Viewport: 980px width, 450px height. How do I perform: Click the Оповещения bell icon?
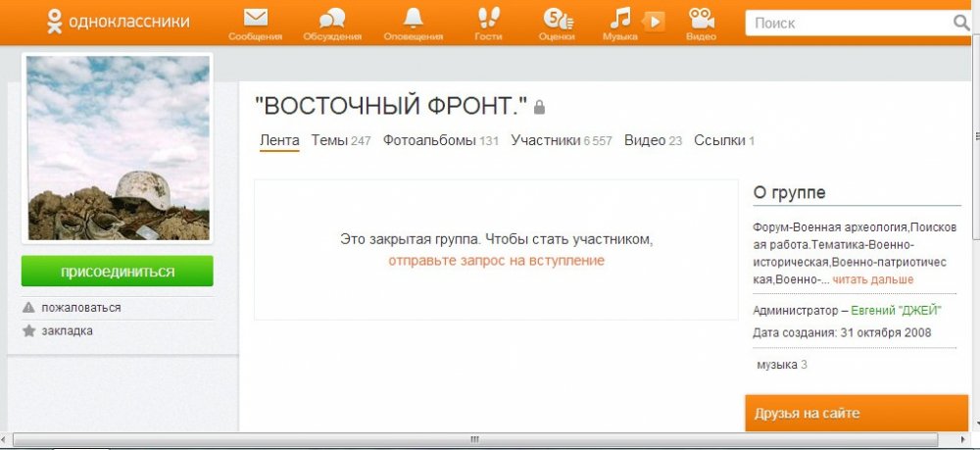(x=413, y=18)
